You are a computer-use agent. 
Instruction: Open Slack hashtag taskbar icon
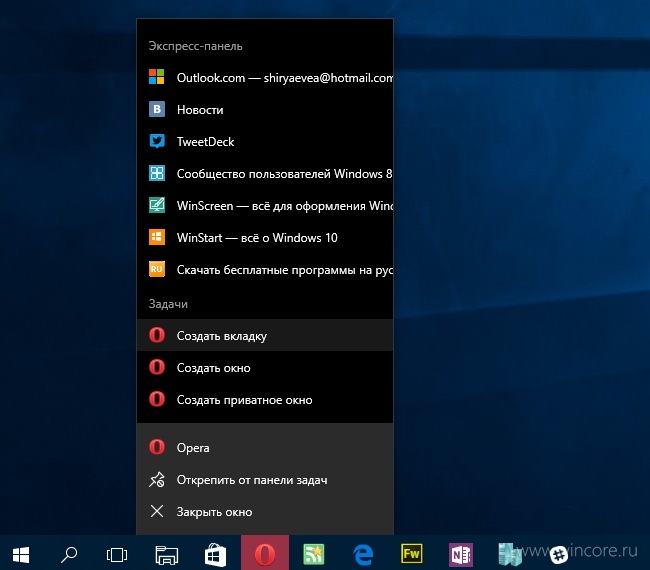[558, 555]
